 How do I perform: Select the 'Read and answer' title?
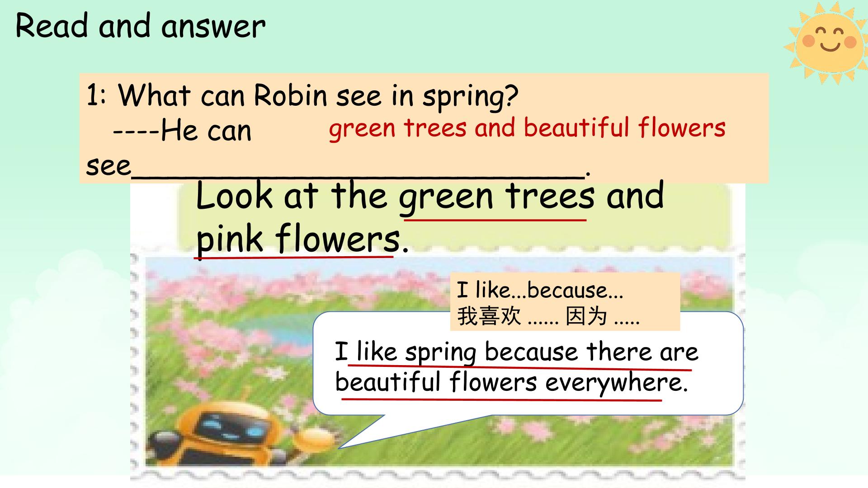pyautogui.click(x=140, y=26)
